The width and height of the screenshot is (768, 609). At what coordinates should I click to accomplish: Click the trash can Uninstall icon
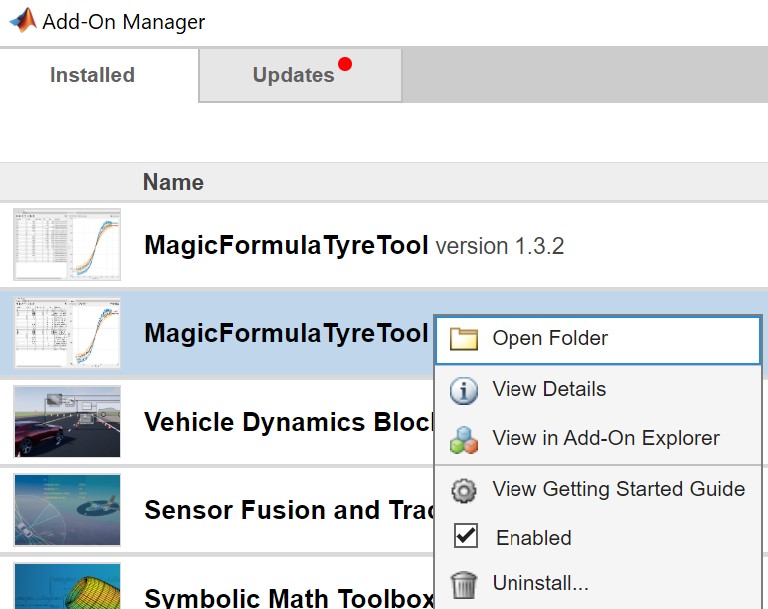point(464,584)
